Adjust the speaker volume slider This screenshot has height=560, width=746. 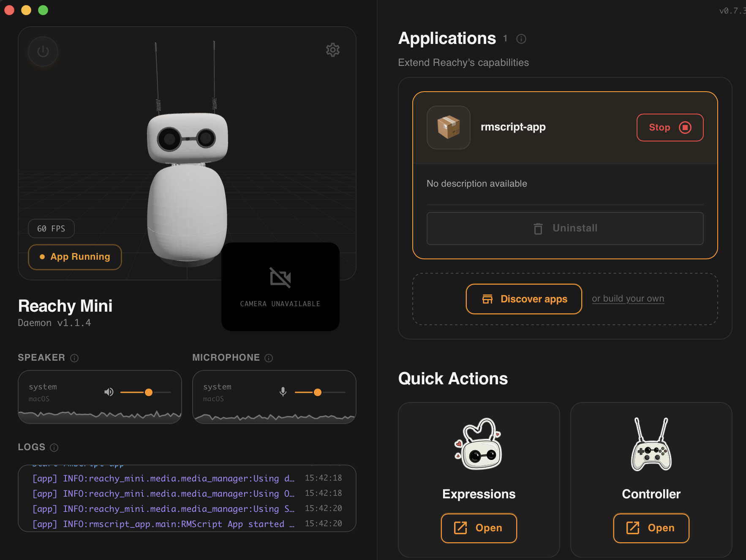(148, 392)
